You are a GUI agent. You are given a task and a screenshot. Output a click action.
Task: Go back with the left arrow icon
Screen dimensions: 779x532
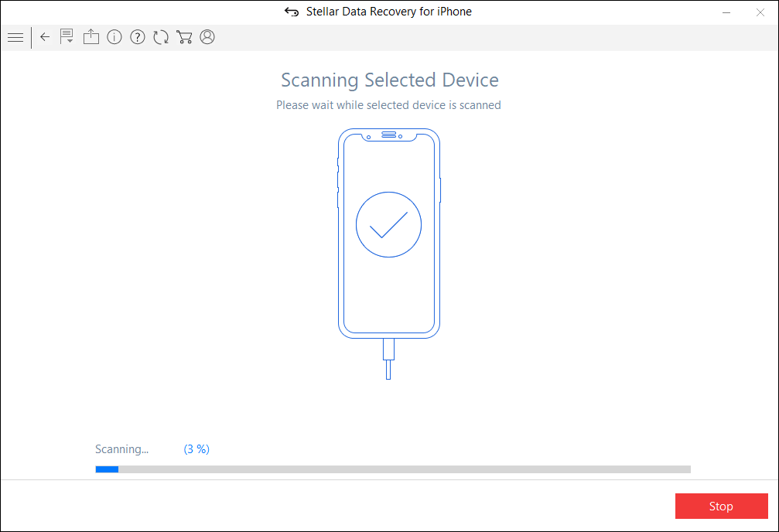[45, 37]
